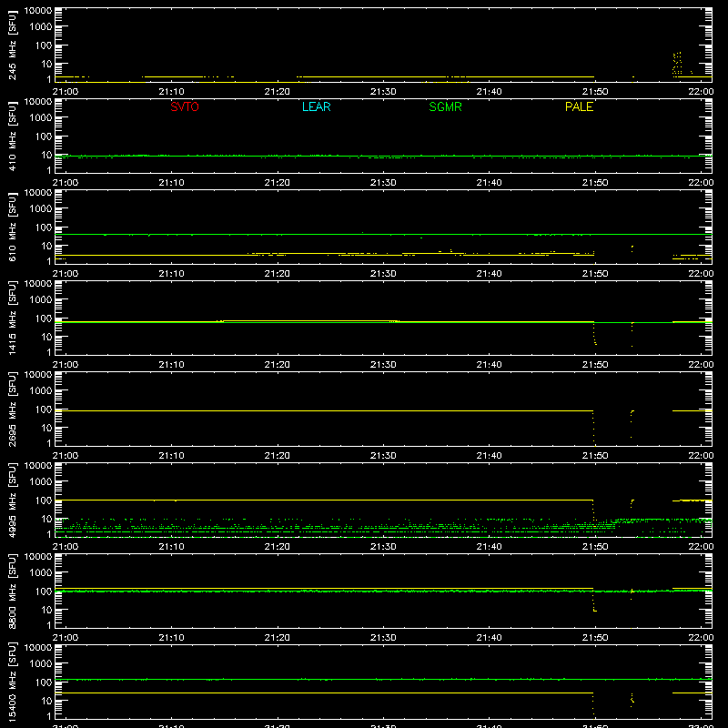Click 21:00 time label under 245 MHz panel
The image size is (728, 728).
66,92
